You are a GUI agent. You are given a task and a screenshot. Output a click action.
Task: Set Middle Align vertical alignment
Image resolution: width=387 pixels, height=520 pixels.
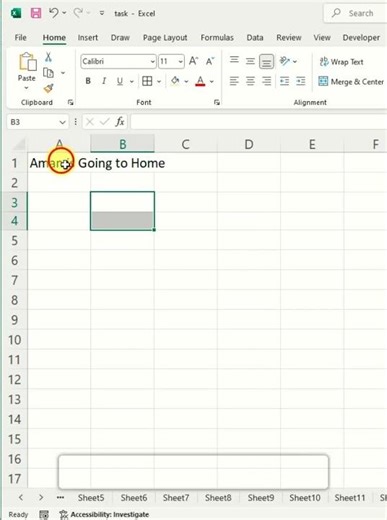click(x=250, y=61)
